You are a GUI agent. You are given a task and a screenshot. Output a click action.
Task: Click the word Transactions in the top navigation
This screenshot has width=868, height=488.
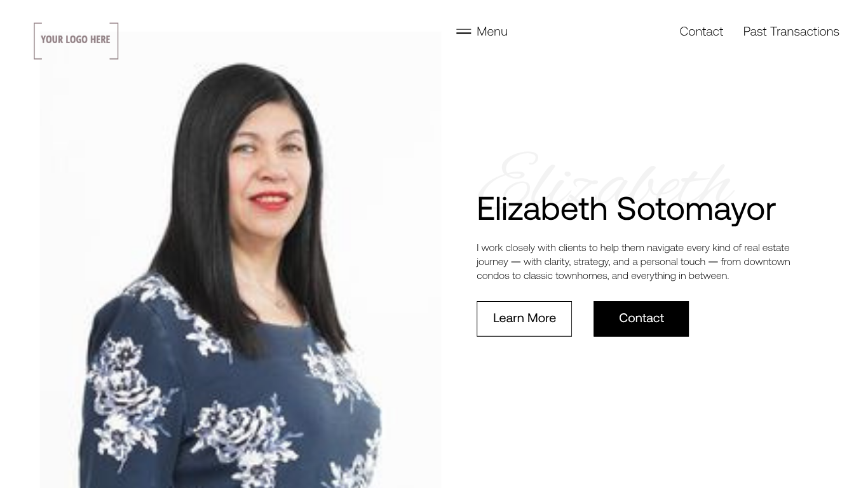pos(804,31)
